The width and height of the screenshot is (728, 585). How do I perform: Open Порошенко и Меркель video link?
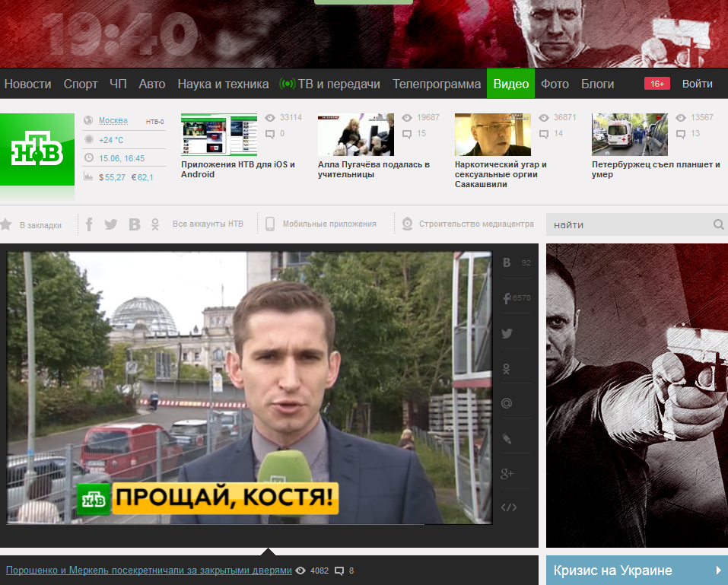pos(148,570)
